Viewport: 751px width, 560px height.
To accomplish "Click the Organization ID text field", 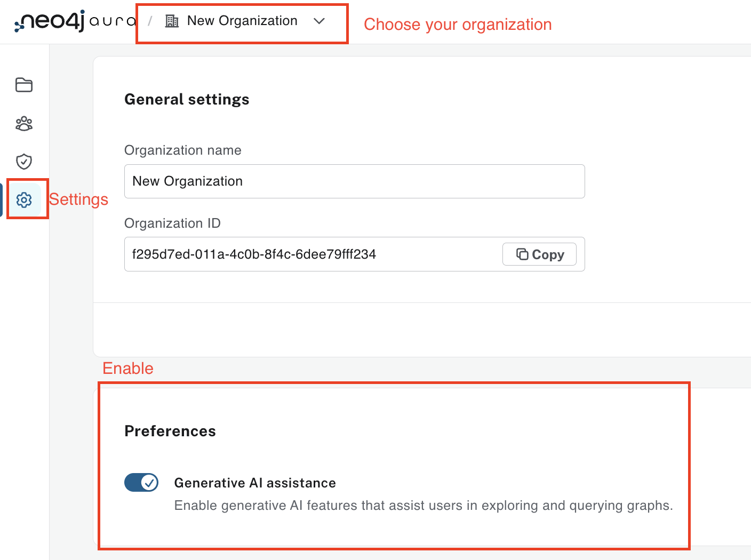I will click(320, 254).
